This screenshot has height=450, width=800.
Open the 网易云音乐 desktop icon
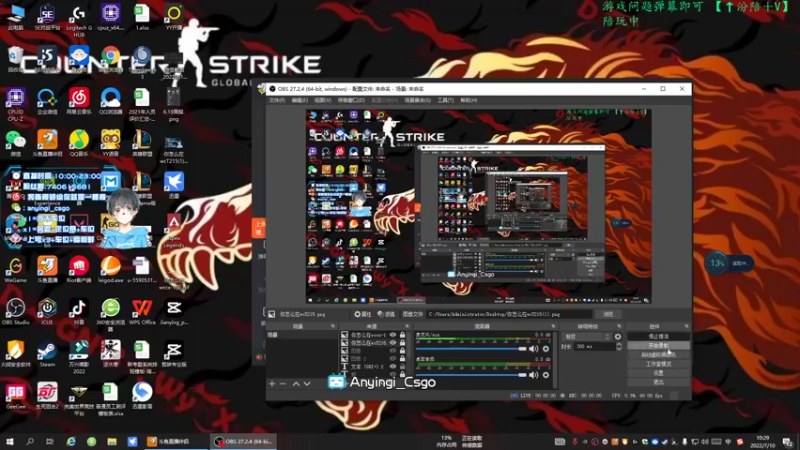click(x=79, y=101)
